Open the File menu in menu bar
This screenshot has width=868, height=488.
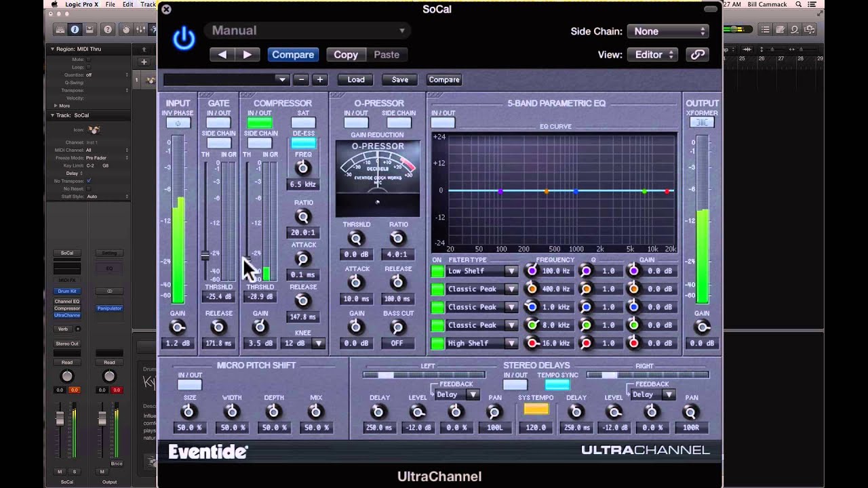click(110, 5)
